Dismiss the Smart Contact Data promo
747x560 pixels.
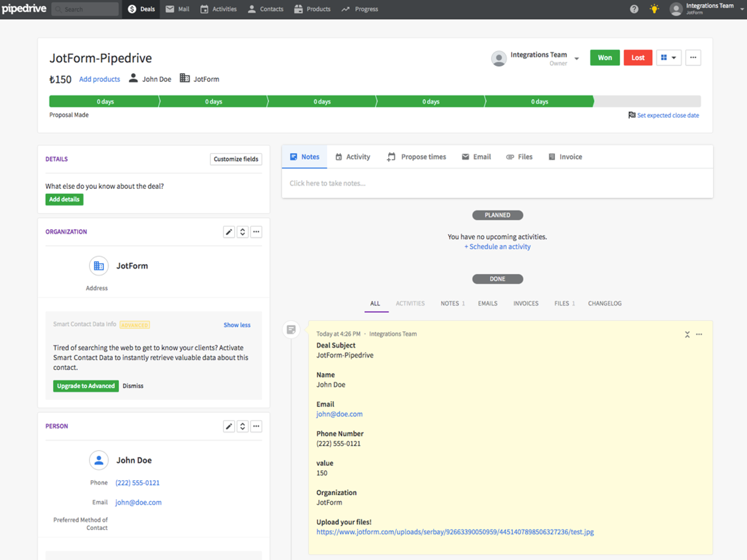tap(133, 386)
